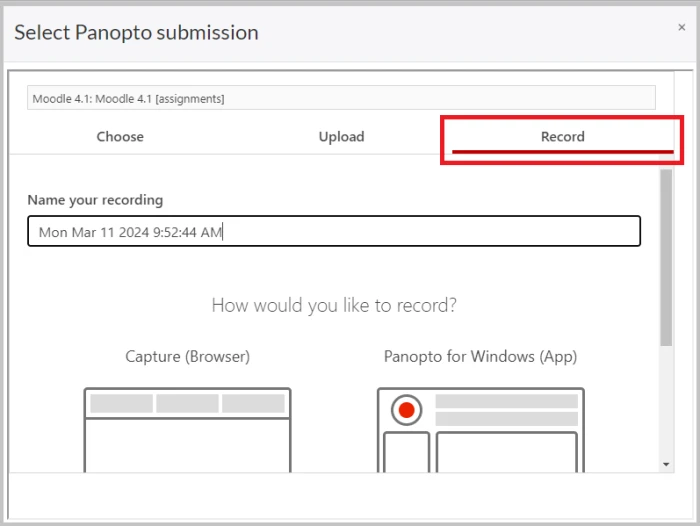
Task: Click the small left pane of Panopto app illustration
Action: [406, 452]
